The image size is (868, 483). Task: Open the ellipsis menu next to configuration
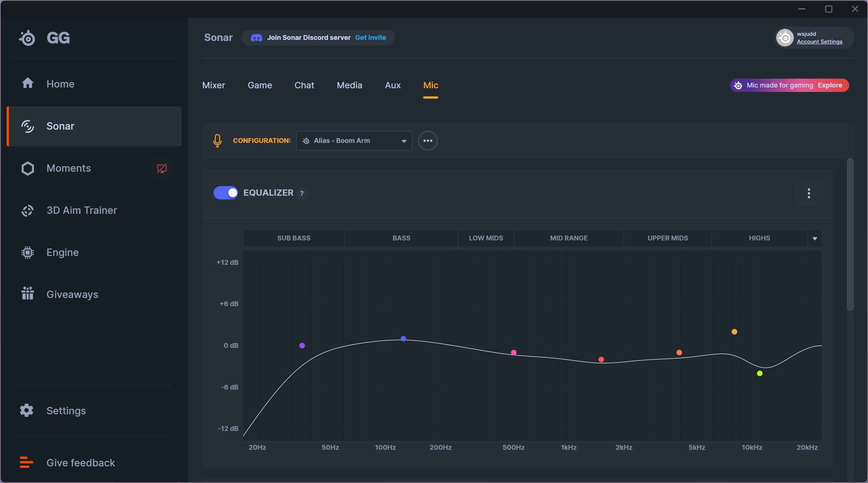click(427, 141)
